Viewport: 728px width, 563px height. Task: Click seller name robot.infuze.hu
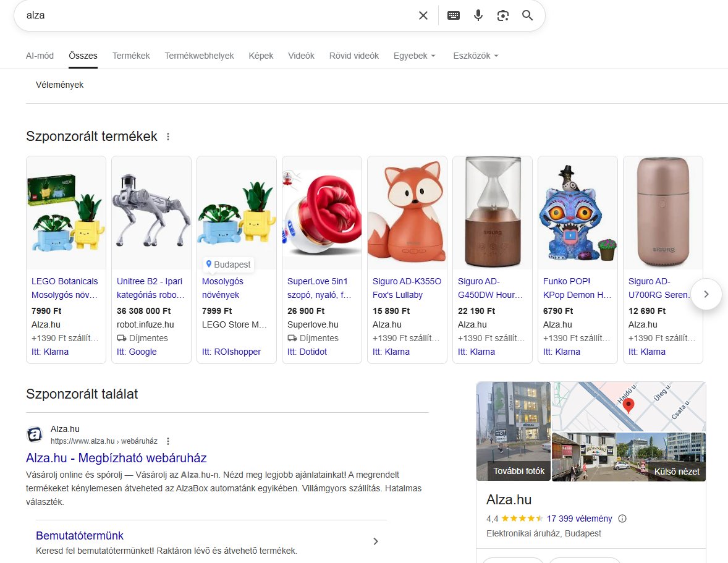[145, 324]
